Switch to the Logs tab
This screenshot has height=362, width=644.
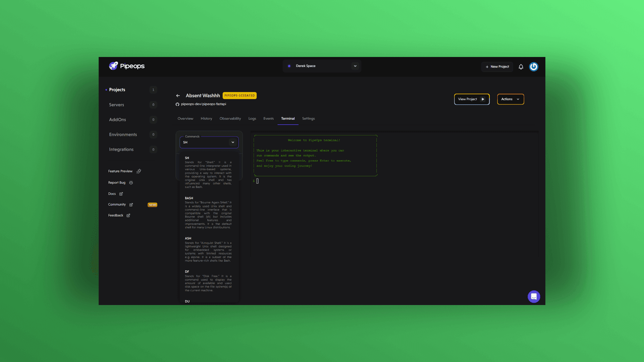pos(252,119)
